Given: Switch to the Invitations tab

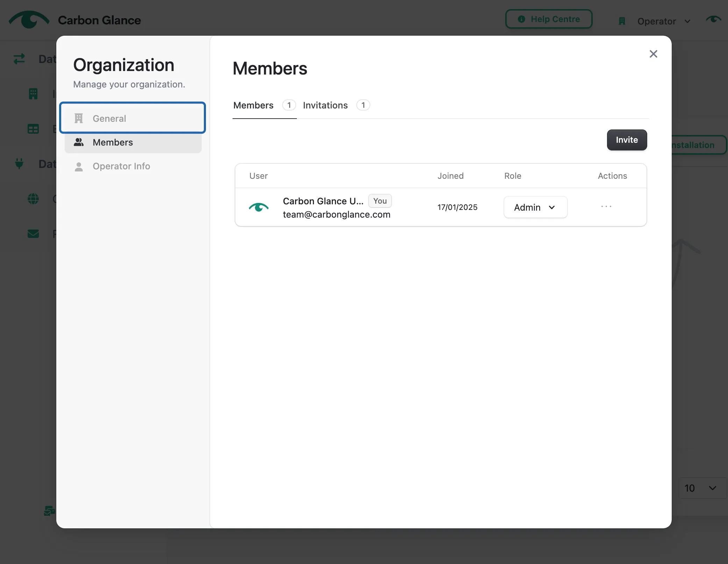Looking at the screenshot, I should click(x=336, y=105).
